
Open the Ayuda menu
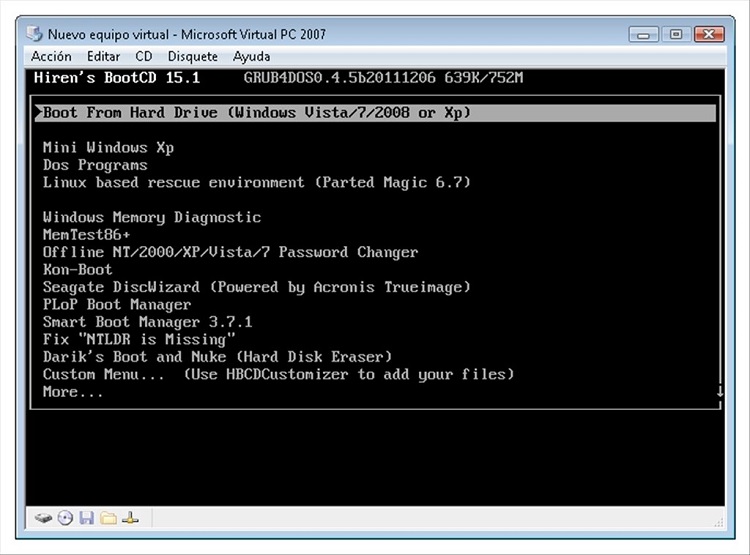(252, 56)
